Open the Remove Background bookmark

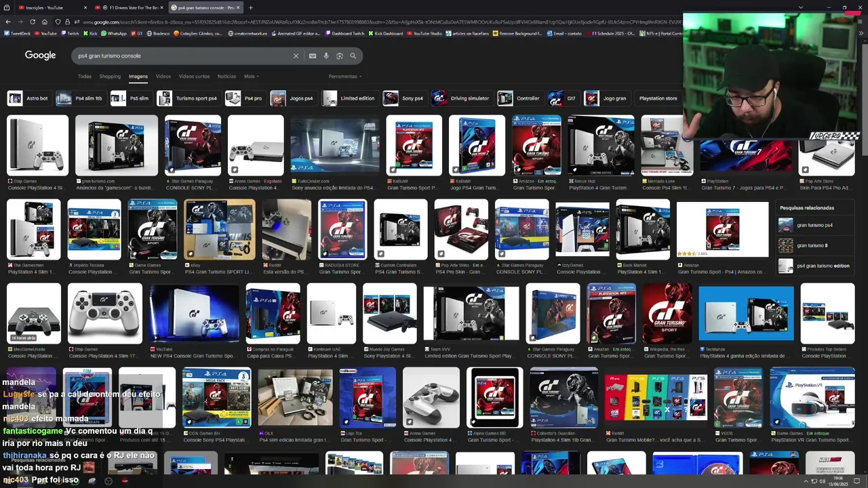517,33
